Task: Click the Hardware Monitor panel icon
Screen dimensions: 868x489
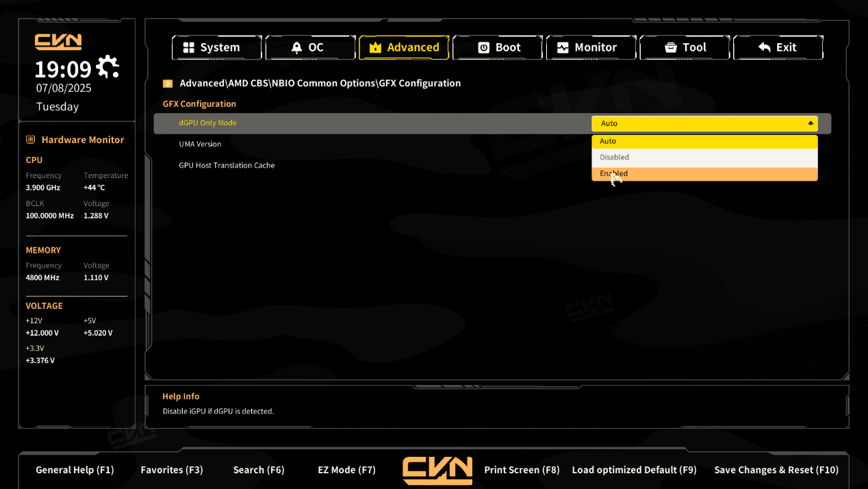Action: [30, 140]
